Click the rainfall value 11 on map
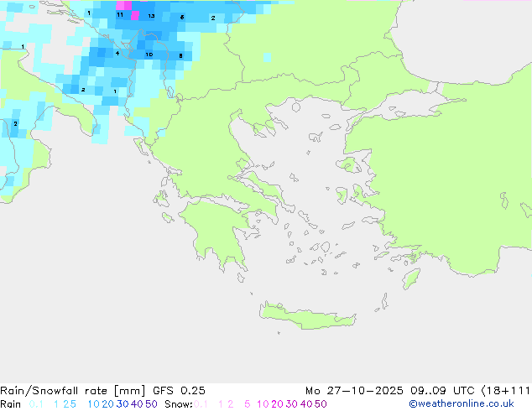The width and height of the screenshot is (532, 411). pos(120,14)
